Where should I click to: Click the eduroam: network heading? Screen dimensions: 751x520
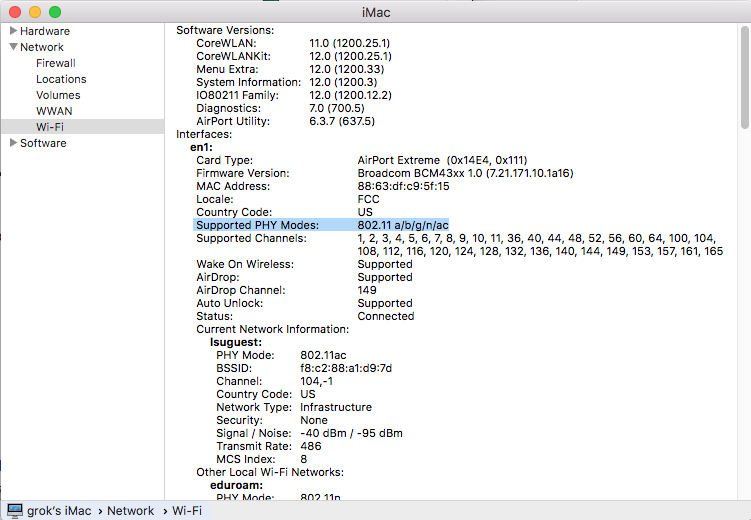[x=236, y=486]
